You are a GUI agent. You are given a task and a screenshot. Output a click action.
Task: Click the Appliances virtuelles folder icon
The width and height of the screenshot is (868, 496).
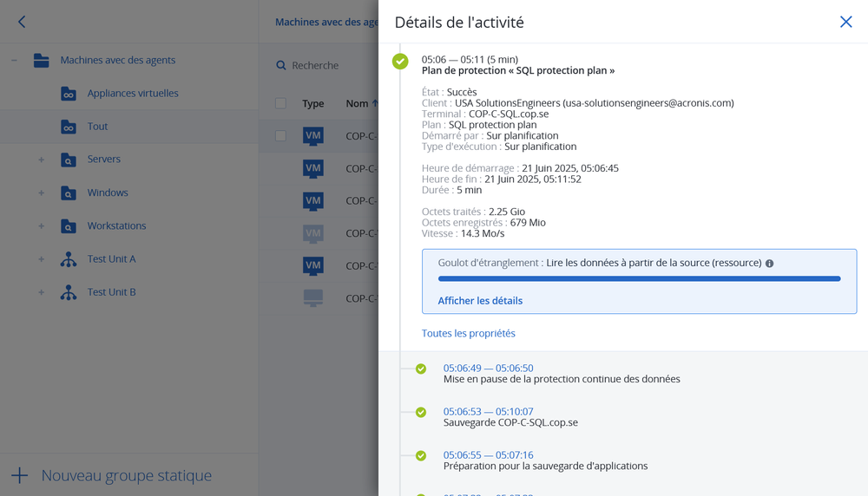click(69, 94)
